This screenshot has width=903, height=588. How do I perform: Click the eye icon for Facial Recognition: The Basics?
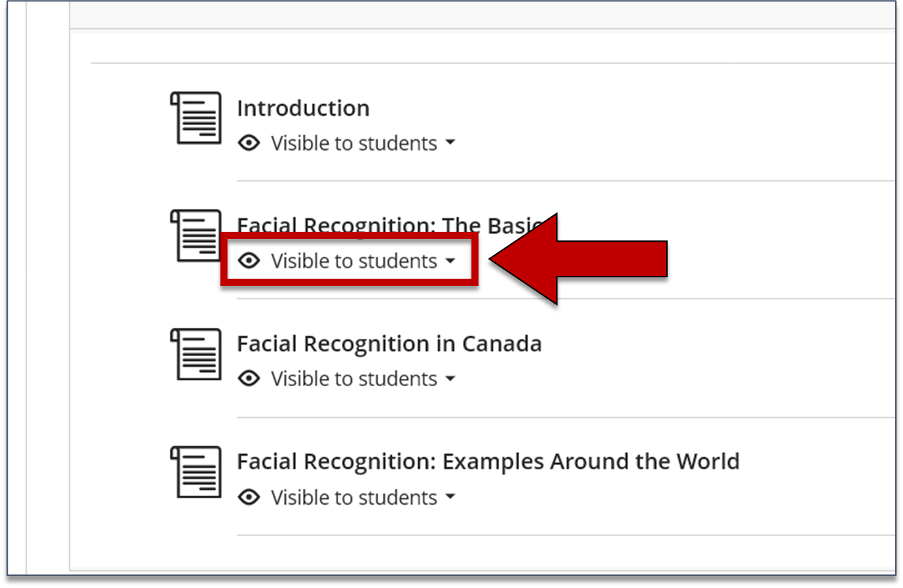pyautogui.click(x=248, y=261)
